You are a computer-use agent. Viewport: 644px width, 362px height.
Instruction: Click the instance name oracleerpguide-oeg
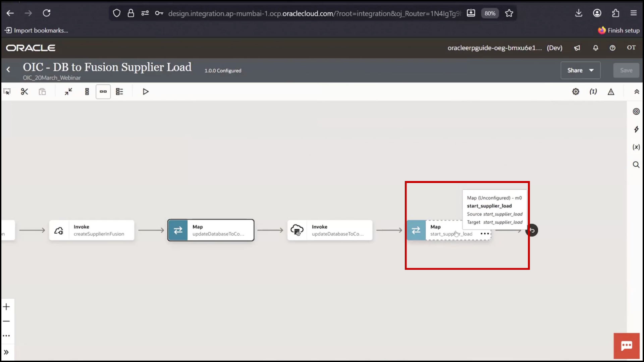(x=495, y=48)
